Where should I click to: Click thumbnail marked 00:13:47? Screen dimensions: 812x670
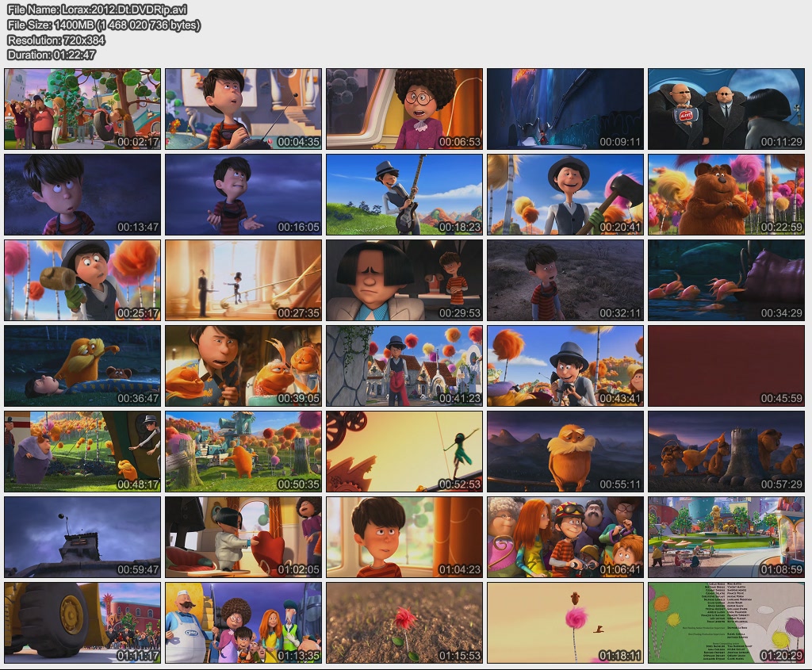pos(82,195)
